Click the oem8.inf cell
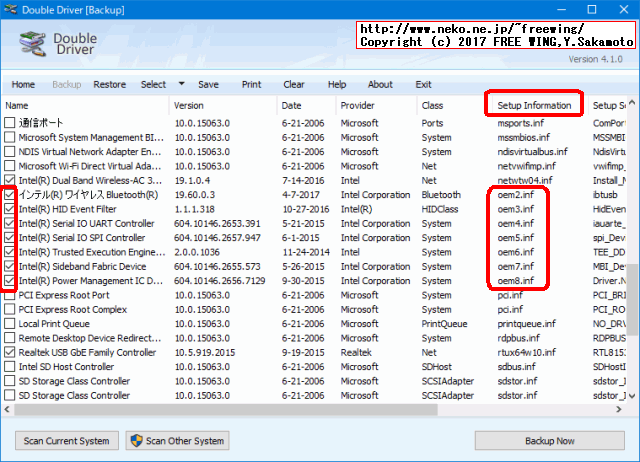The image size is (640, 462). click(x=516, y=281)
